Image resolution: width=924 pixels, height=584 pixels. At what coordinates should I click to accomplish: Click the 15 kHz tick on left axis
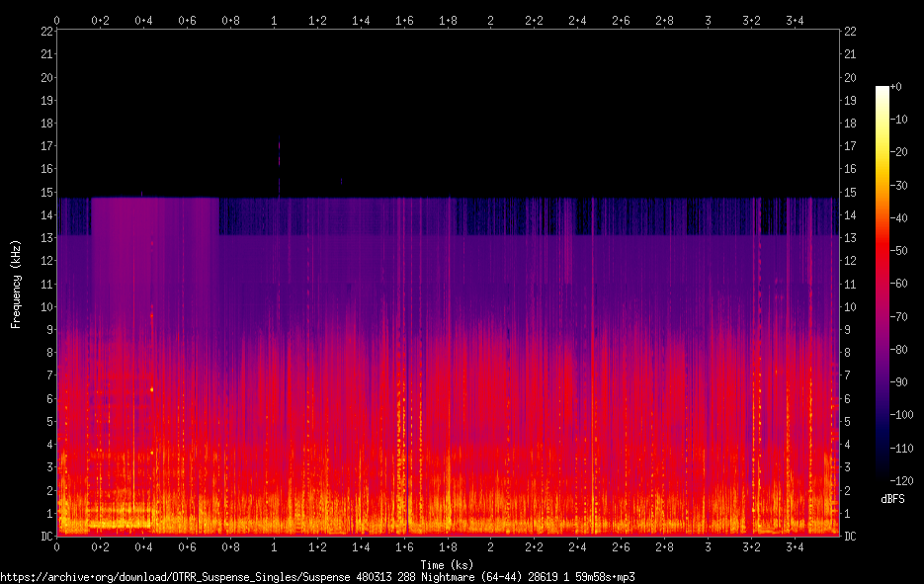[x=46, y=192]
